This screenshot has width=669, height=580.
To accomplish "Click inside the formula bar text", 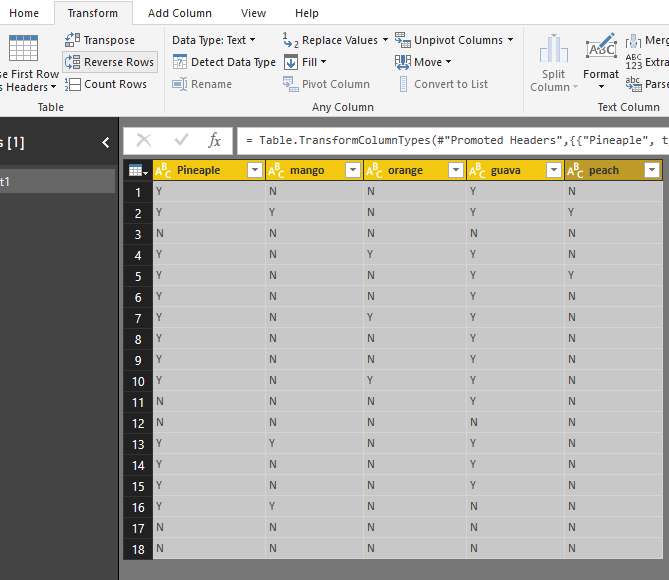I will [x=452, y=140].
